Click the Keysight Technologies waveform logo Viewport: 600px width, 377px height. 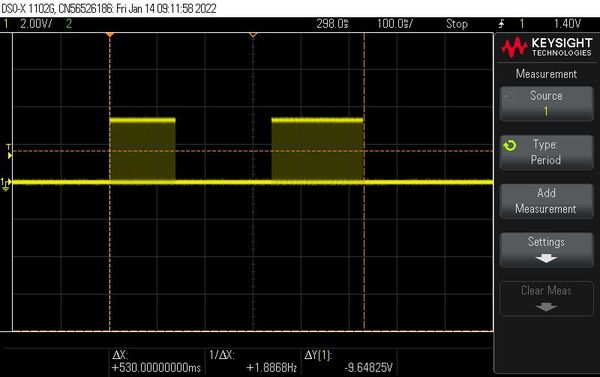pyautogui.click(x=514, y=47)
